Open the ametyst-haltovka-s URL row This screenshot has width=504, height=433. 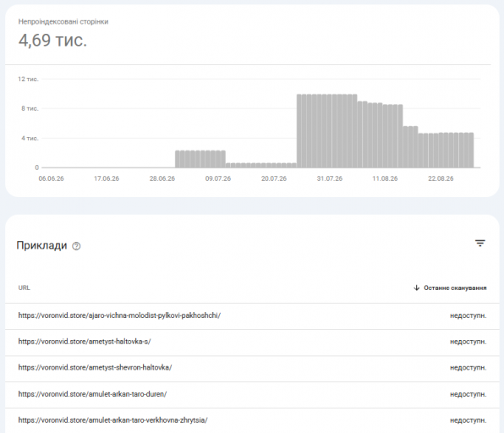(252, 343)
